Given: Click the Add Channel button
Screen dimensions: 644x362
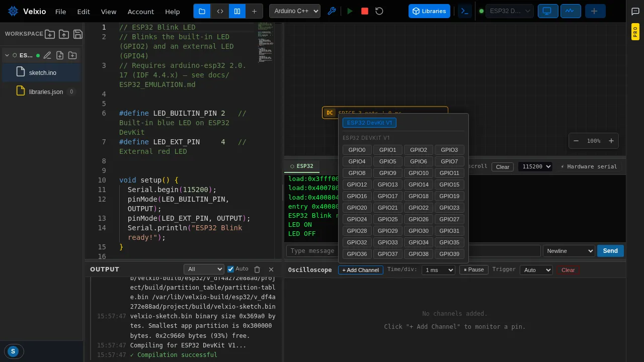Looking at the screenshot, I should (361, 270).
